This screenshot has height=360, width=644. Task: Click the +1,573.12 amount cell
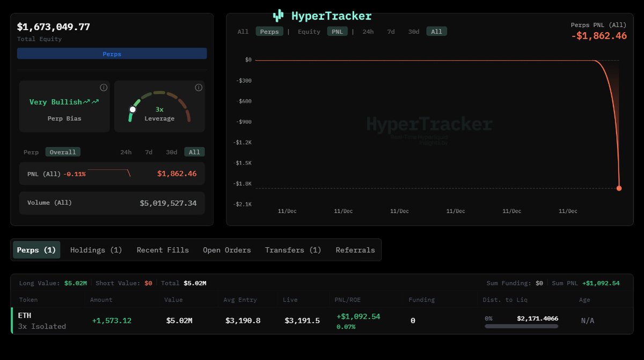112,320
